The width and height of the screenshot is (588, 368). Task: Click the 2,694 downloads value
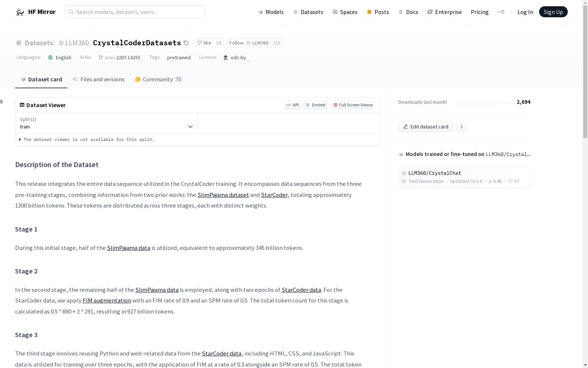pos(524,102)
